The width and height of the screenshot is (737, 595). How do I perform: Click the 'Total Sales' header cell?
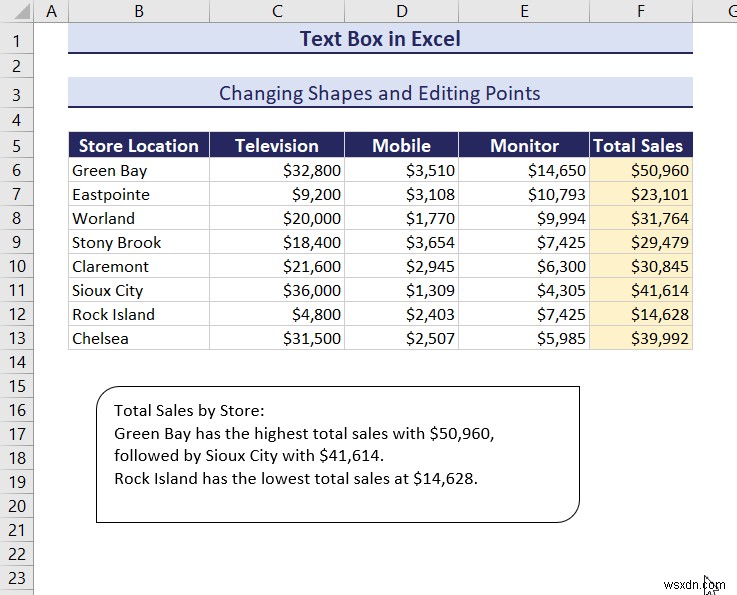[x=641, y=145]
